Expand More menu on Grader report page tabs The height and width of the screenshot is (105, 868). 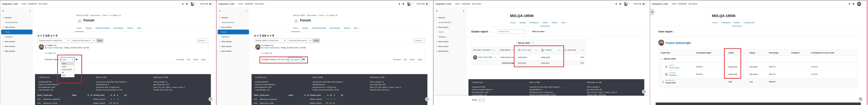pyautogui.click(x=564, y=23)
